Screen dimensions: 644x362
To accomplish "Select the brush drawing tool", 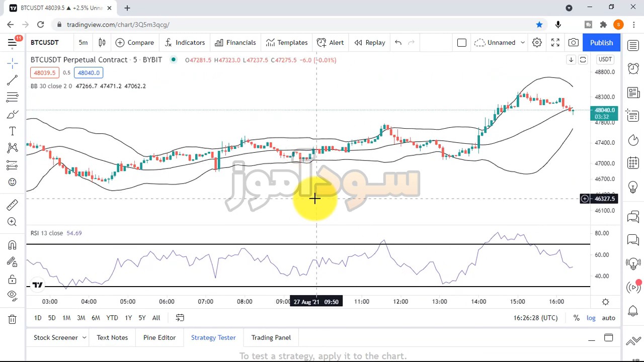I will [13, 114].
